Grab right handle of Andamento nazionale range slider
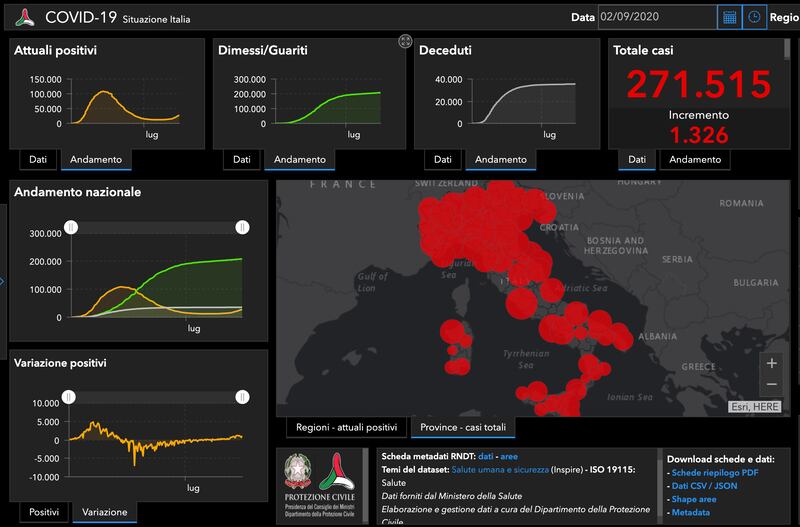 click(242, 227)
